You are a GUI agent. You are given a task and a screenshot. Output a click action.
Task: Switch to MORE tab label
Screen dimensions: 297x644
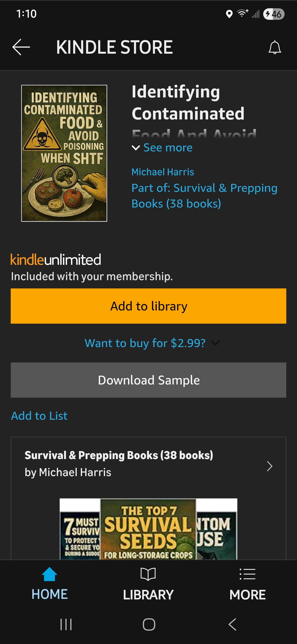coord(248,595)
